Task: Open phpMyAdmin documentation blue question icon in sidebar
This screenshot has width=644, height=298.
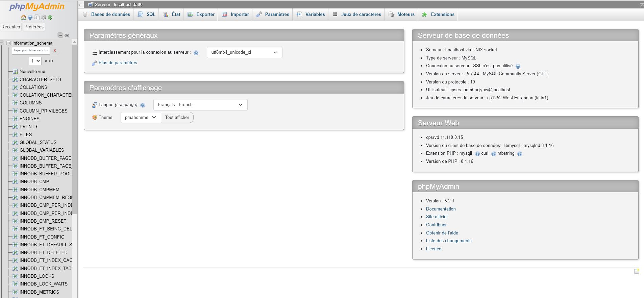Action: (30, 17)
